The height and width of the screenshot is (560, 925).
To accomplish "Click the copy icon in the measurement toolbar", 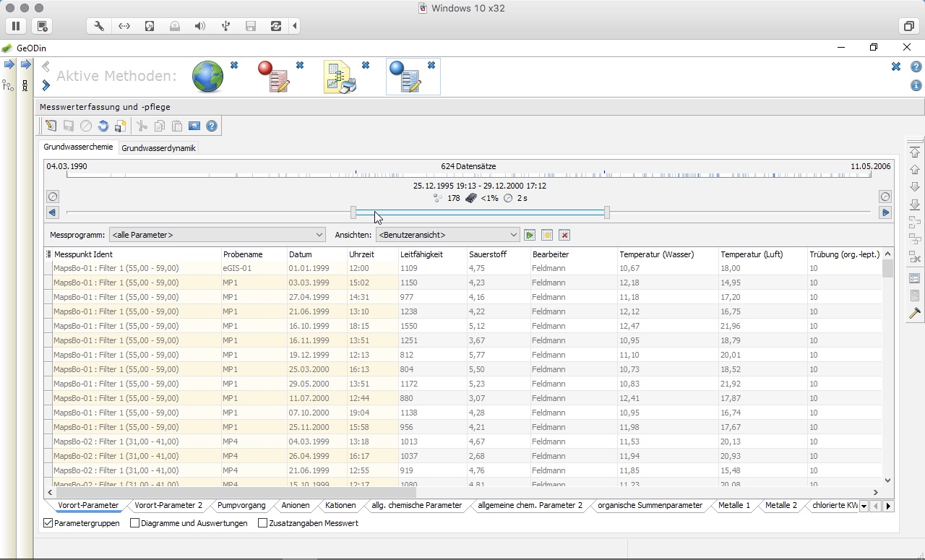I will [x=159, y=126].
